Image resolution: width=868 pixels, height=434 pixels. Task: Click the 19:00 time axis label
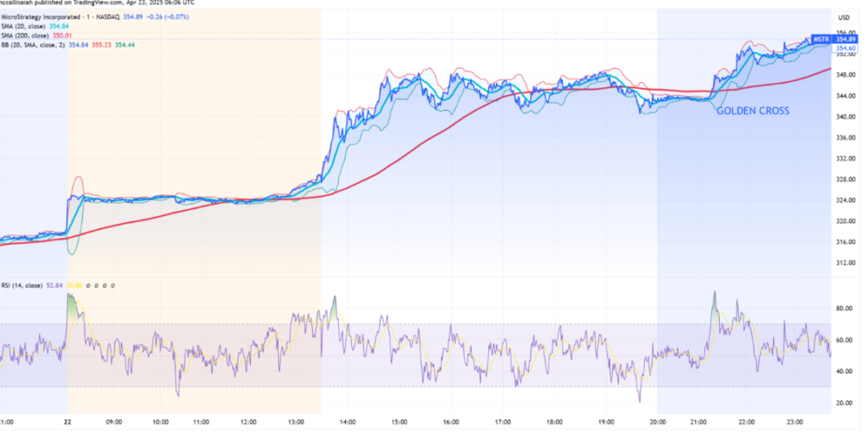point(605,422)
